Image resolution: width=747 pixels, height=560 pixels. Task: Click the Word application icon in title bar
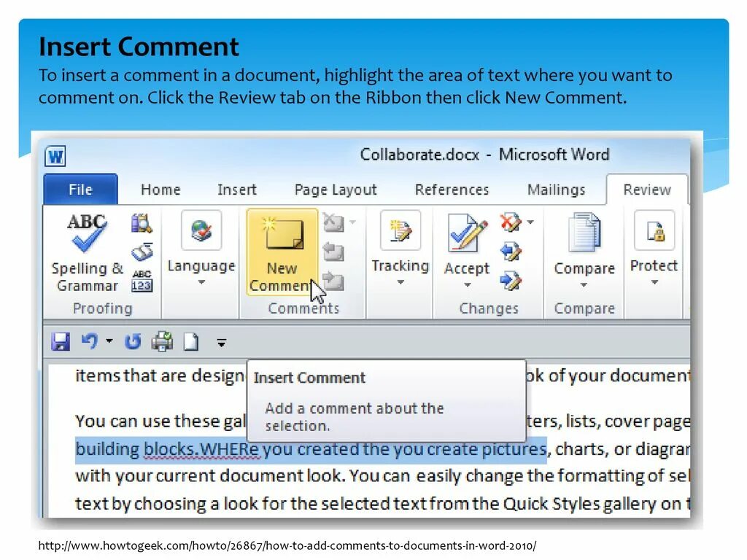point(55,156)
